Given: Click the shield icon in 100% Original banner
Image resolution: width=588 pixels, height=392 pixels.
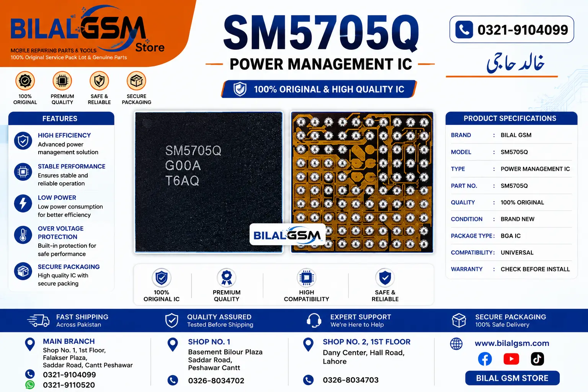Looking at the screenshot, I should coord(240,89).
